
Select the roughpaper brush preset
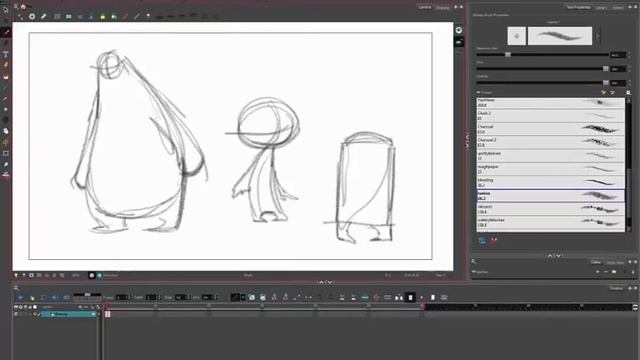coord(551,169)
